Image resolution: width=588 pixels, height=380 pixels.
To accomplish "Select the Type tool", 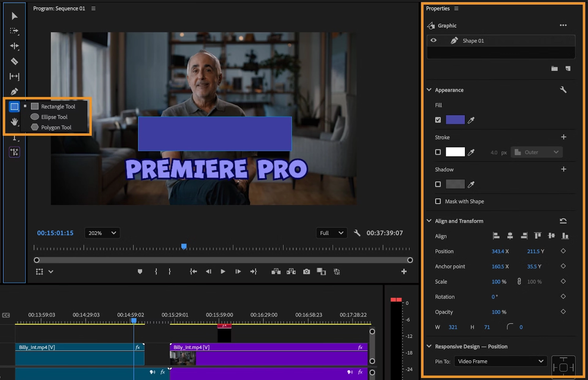I will [14, 137].
